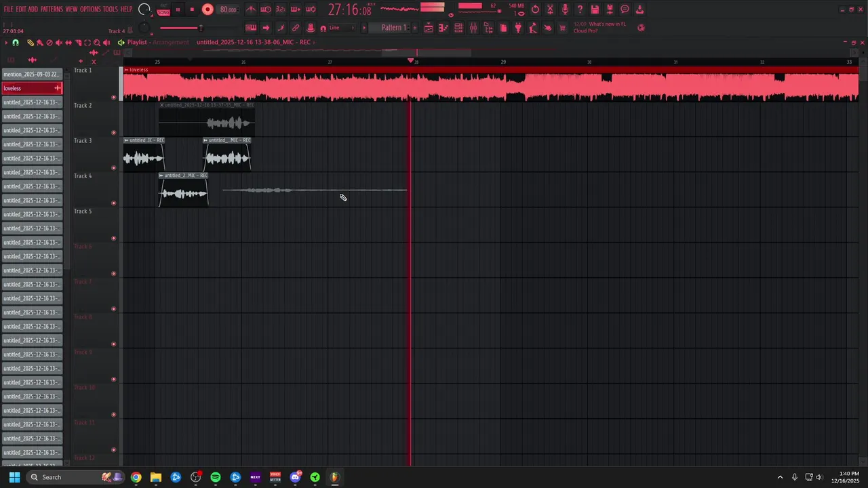868x488 pixels.
Task: Select the mention_2025-09-03 clip in the picker
Action: [x=32, y=75]
